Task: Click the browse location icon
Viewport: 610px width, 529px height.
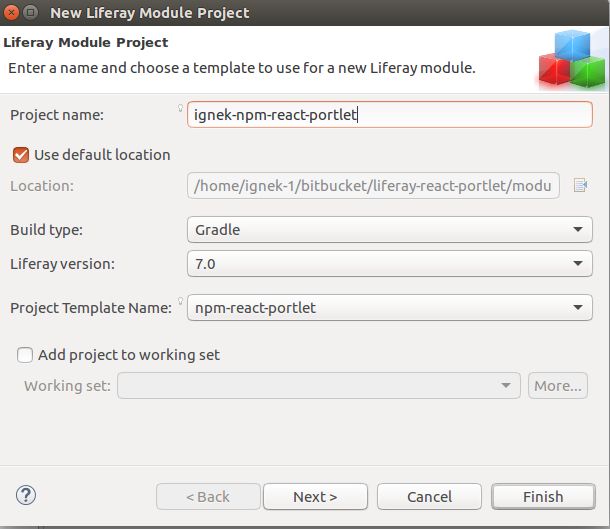Action: 580,185
